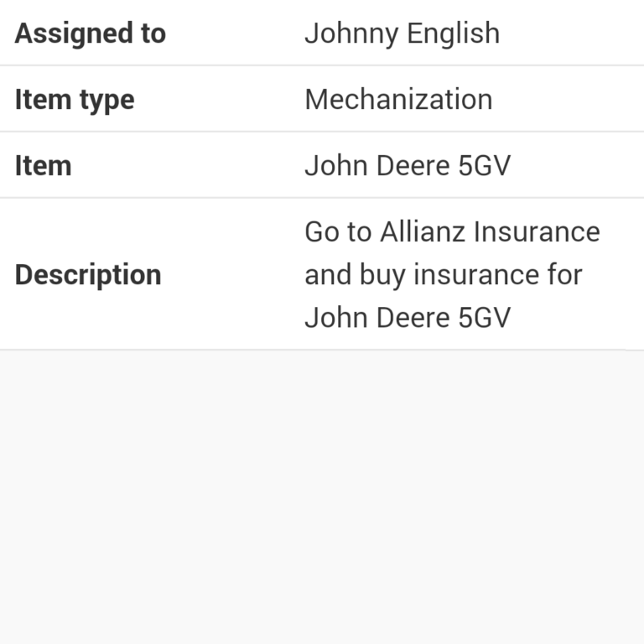Click the word "Deere" in the Item row value
Image resolution: width=644 pixels, height=644 pixels.
pos(413,166)
